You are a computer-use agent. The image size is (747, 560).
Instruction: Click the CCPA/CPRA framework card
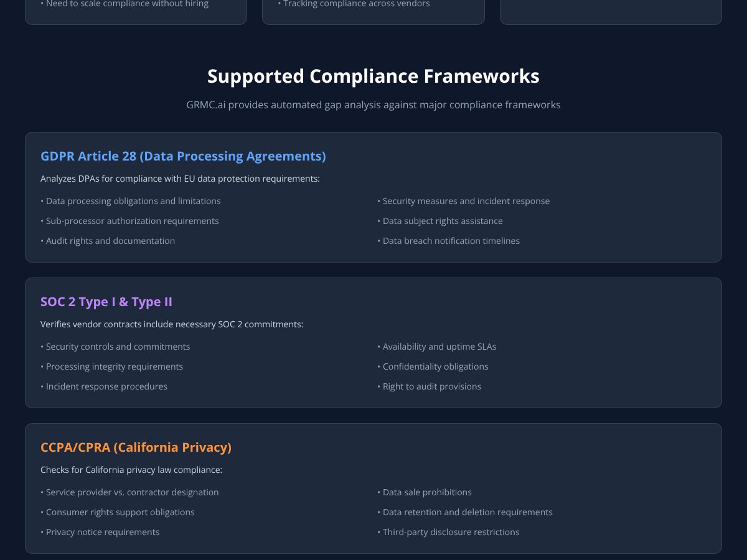click(374, 487)
